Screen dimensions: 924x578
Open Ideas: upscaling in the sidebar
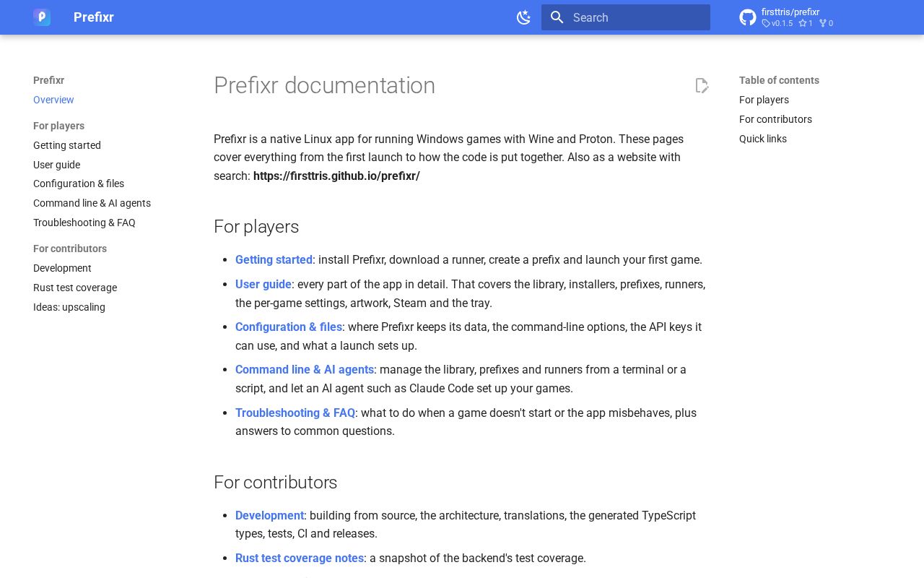click(x=69, y=307)
